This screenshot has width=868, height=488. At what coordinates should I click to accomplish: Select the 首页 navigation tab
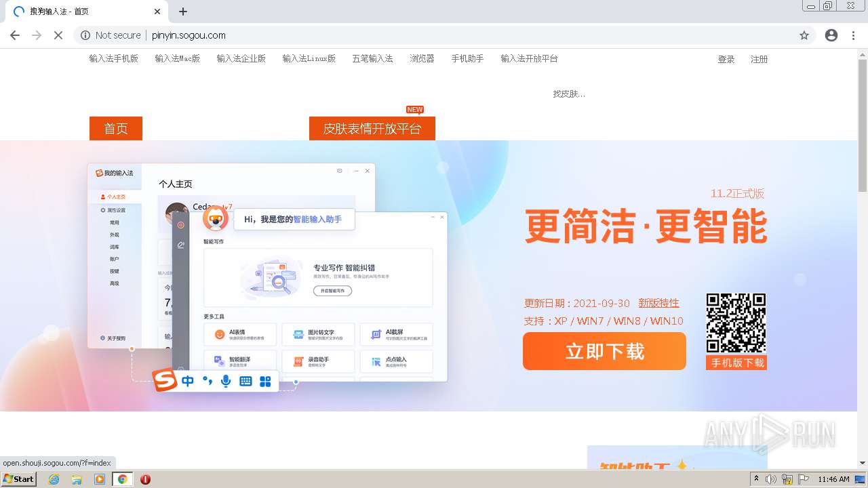pos(116,129)
